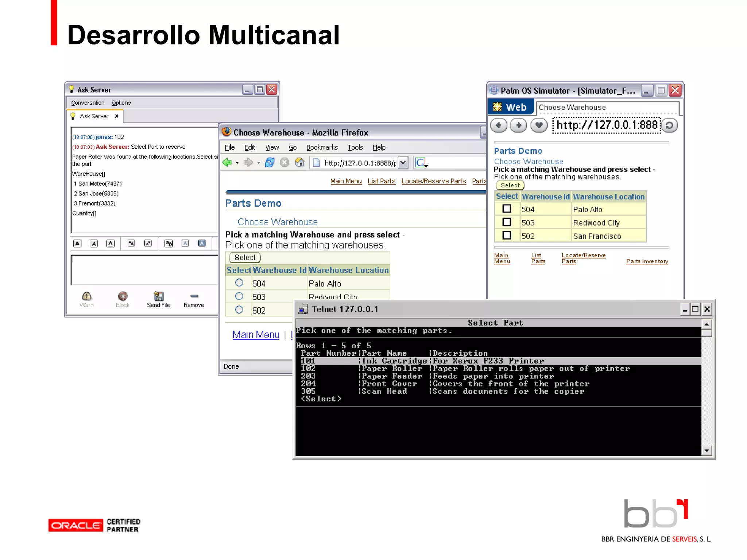The image size is (747, 560).
Task: Click the Palm simulator back arrow button
Action: click(x=499, y=125)
